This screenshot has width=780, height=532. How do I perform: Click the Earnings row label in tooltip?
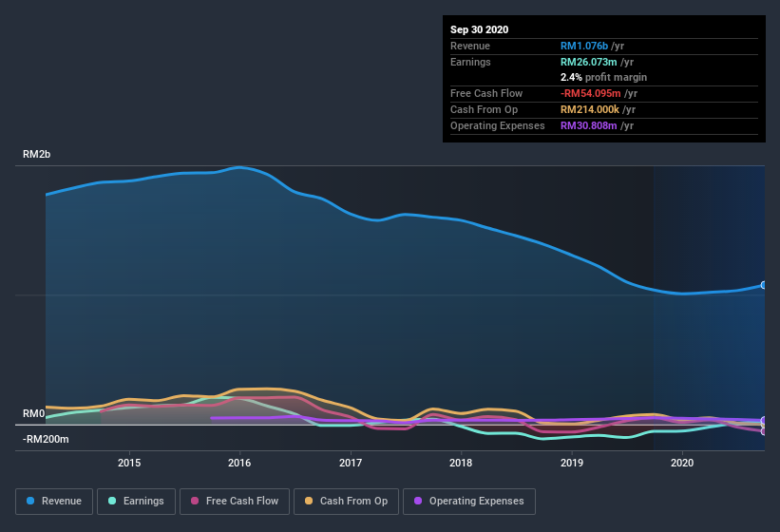(x=470, y=62)
